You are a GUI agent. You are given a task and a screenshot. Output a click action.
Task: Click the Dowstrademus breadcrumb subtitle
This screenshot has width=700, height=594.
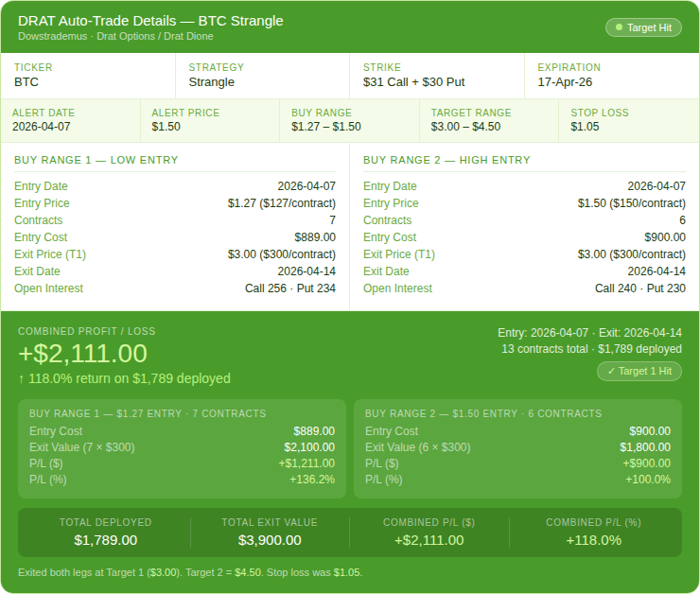115,37
